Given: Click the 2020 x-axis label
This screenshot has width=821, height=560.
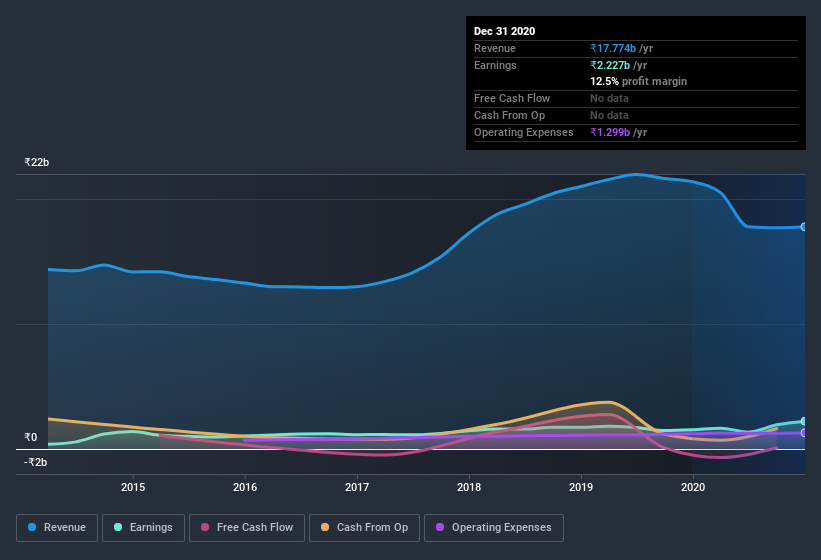Looking at the screenshot, I should (x=693, y=487).
